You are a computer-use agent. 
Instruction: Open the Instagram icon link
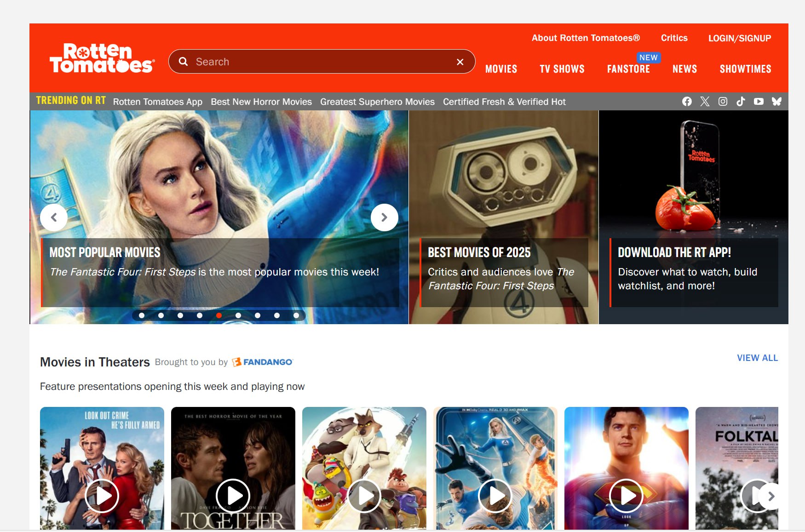click(723, 102)
